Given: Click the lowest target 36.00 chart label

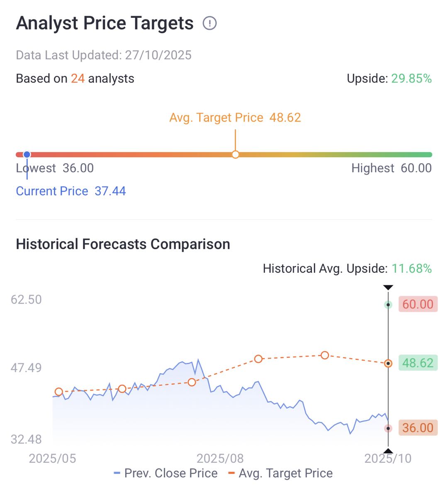Looking at the screenshot, I should 418,428.
